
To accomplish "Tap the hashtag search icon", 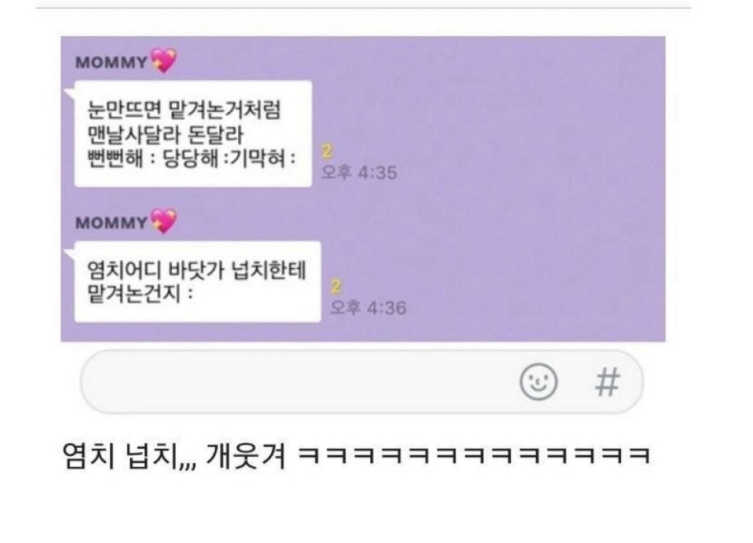I will pos(607,382).
